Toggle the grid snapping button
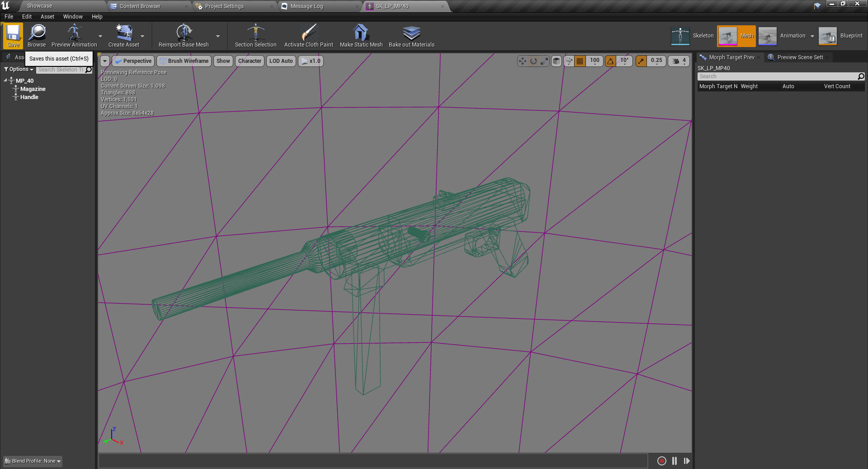868x469 pixels. coord(580,61)
